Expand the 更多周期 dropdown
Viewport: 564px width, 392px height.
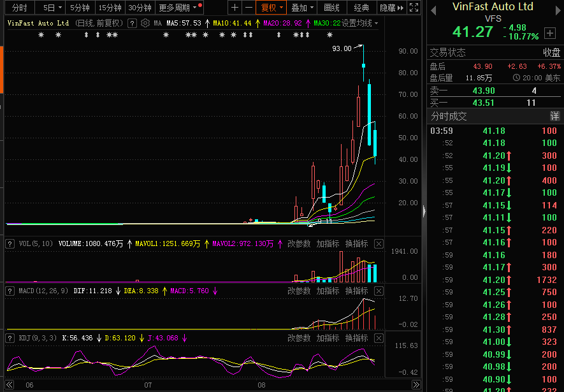point(179,8)
